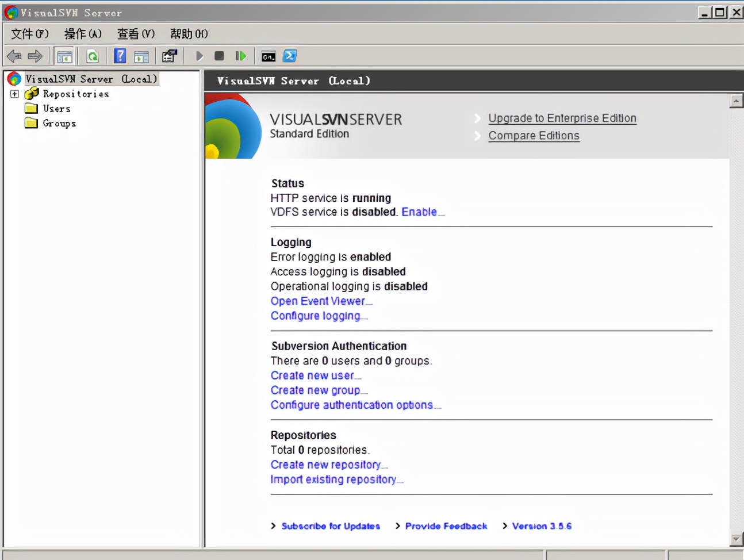The width and height of the screenshot is (744, 560).
Task: Open the command prompt toolbar icon
Action: tap(269, 56)
